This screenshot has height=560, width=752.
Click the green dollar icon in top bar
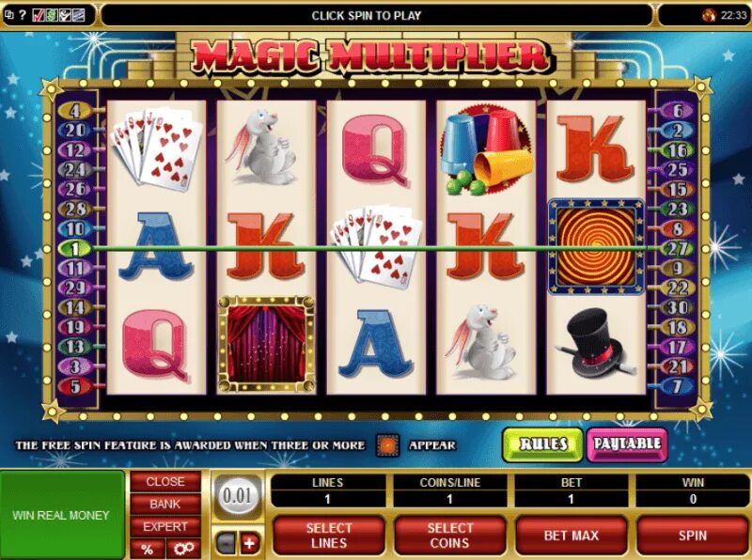(52, 15)
